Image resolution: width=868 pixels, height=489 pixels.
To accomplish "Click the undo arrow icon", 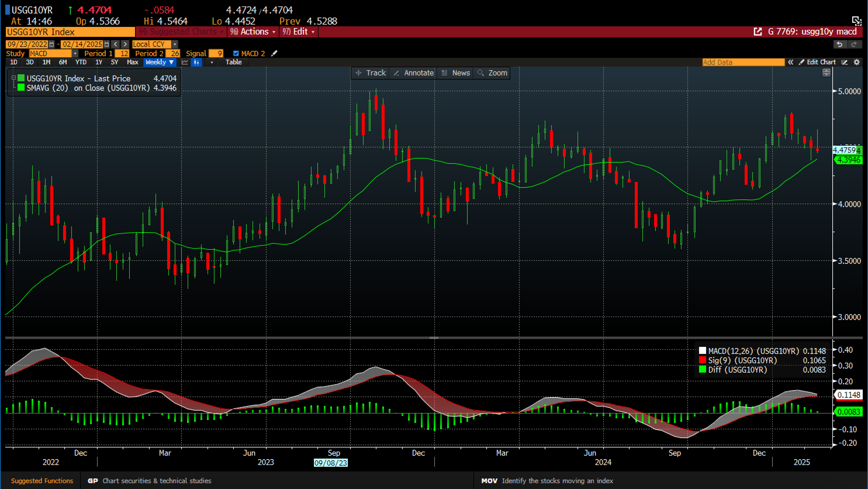I will (x=839, y=44).
